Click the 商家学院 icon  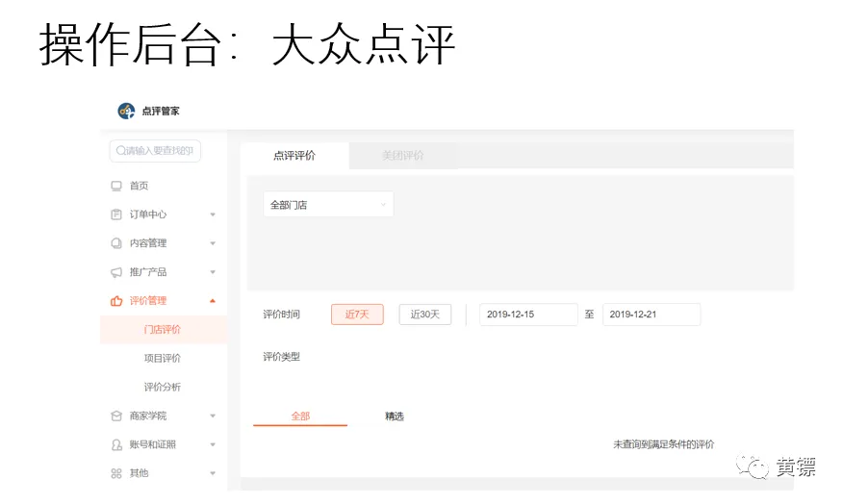pos(116,416)
